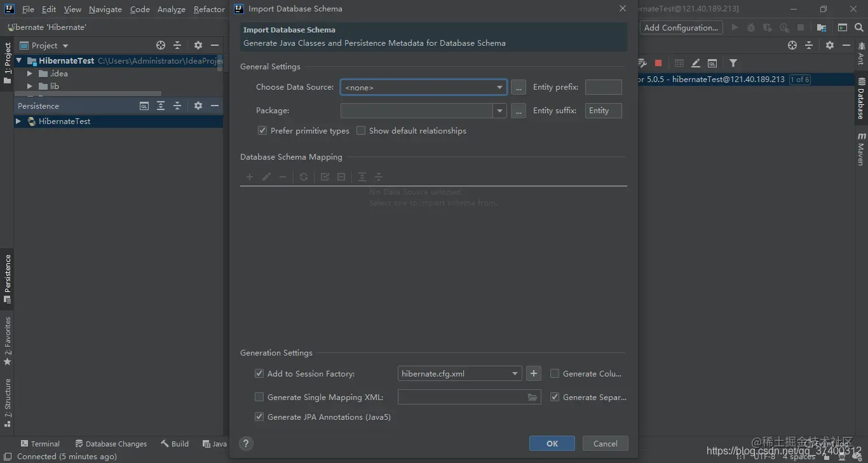Viewport: 868px width, 463px height.
Task: Open the Package dropdown arrow
Action: pyautogui.click(x=500, y=111)
